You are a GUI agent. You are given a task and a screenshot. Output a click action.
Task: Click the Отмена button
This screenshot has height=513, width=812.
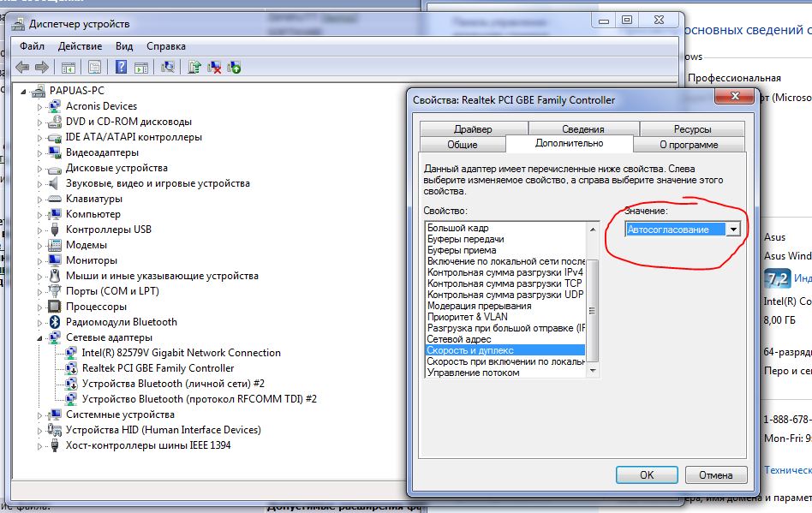click(x=715, y=474)
